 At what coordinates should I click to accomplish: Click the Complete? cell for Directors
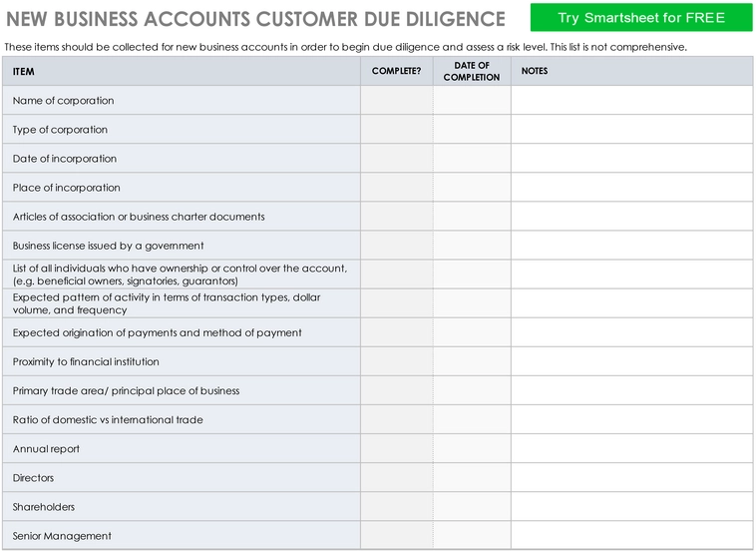click(397, 478)
